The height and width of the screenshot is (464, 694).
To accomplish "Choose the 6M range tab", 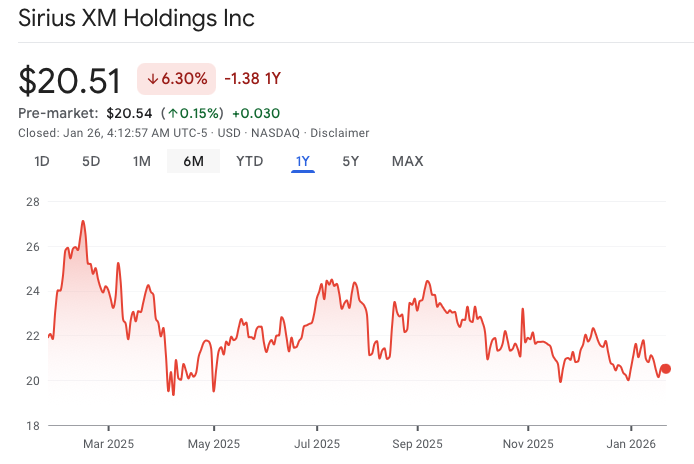I will 193,161.
